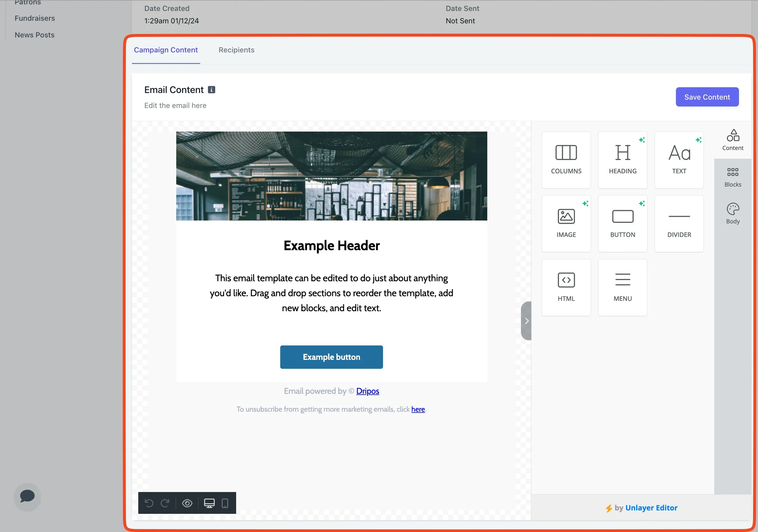Switch to desktop view mode
The height and width of the screenshot is (532, 758).
[x=209, y=503]
